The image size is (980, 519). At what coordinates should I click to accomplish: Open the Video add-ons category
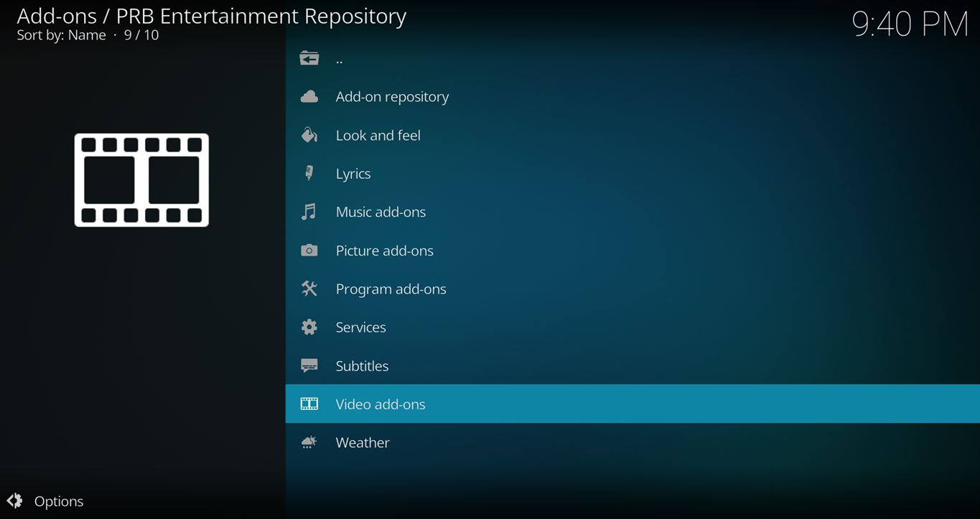click(381, 404)
